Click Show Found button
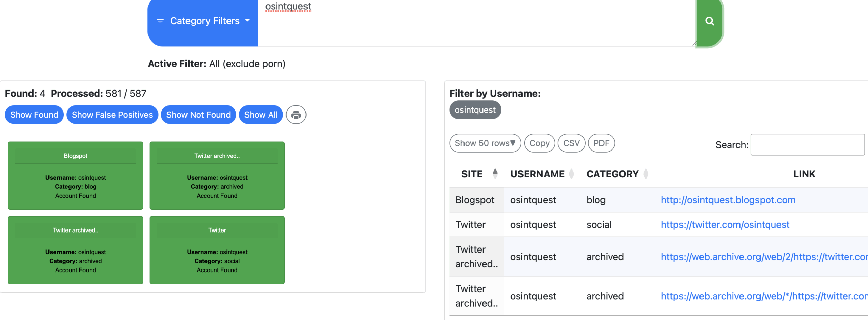This screenshot has height=320, width=868. click(x=34, y=115)
